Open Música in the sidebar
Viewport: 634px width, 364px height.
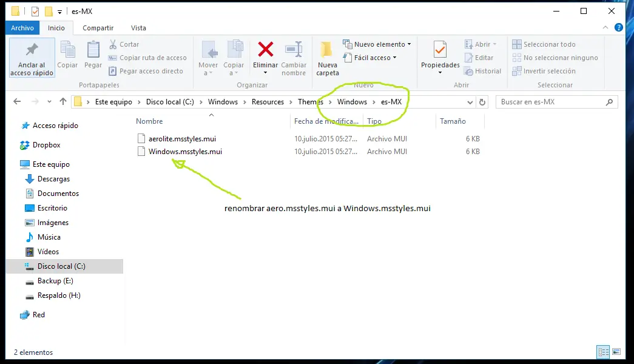click(x=43, y=237)
